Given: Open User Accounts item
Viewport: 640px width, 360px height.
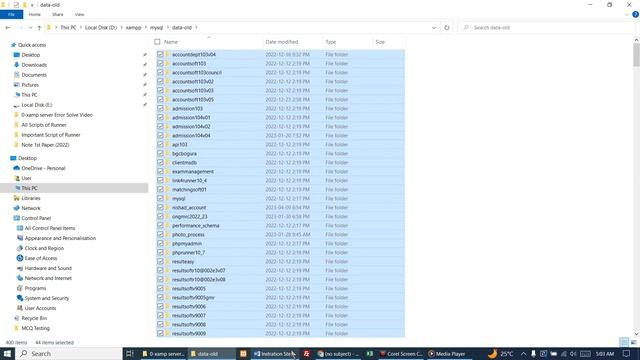Looking at the screenshot, I should (x=40, y=308).
